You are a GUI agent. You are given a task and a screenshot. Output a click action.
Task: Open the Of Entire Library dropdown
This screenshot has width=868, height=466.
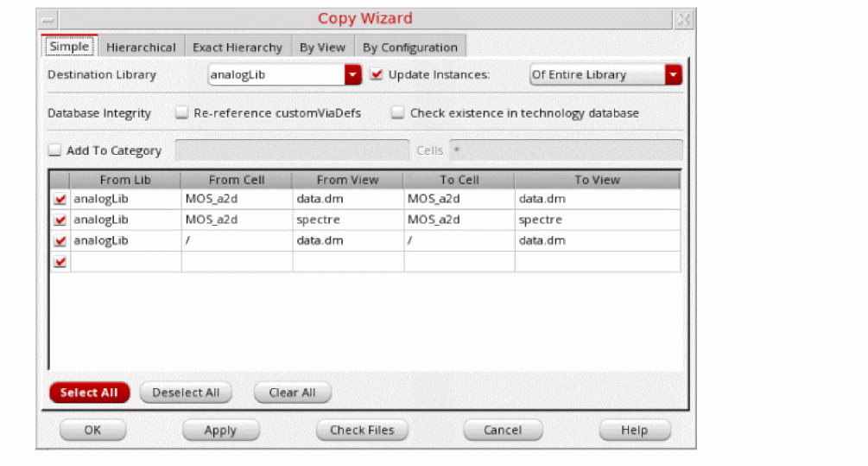[605, 75]
